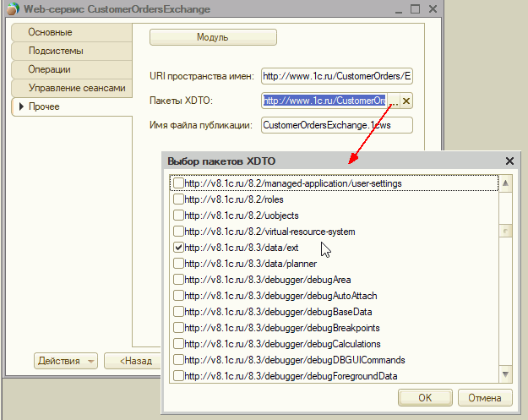528x420 pixels.
Task: Check the debugger/debugForegroundData package
Action: (178, 376)
